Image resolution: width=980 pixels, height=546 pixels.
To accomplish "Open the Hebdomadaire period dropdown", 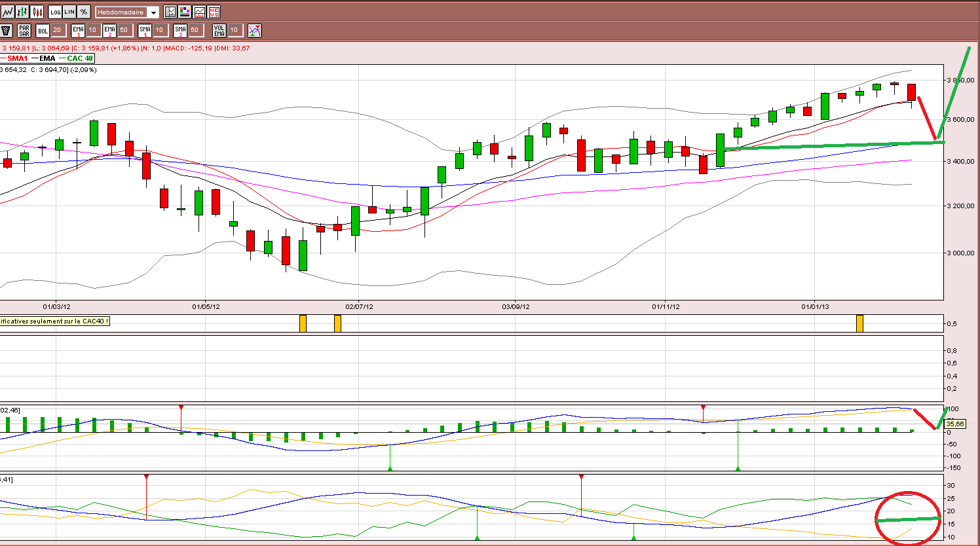I will point(127,12).
